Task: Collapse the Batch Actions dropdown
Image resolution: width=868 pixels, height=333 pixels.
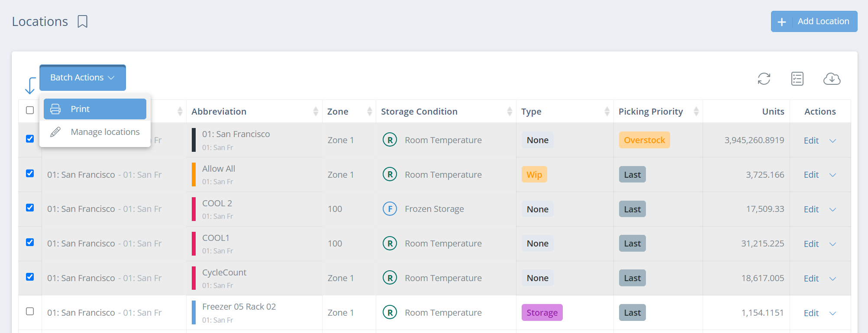Action: click(82, 78)
